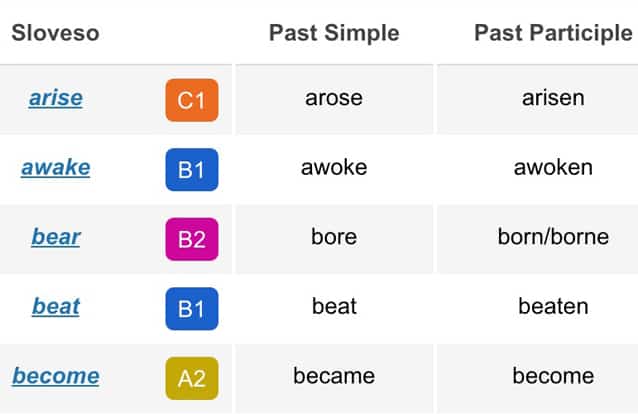Viewport: 638px width, 414px height.
Task: Open the 'arise' verb link
Action: tap(56, 98)
